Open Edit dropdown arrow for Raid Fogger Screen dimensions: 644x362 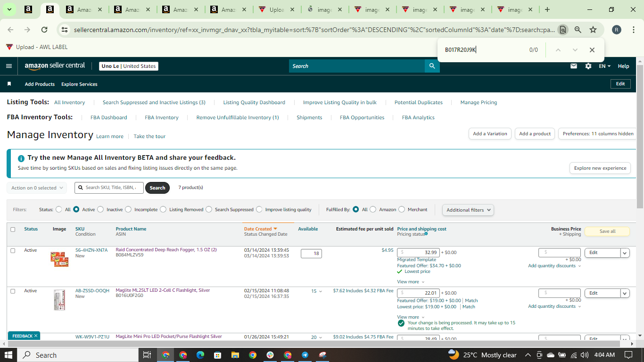[x=625, y=253]
